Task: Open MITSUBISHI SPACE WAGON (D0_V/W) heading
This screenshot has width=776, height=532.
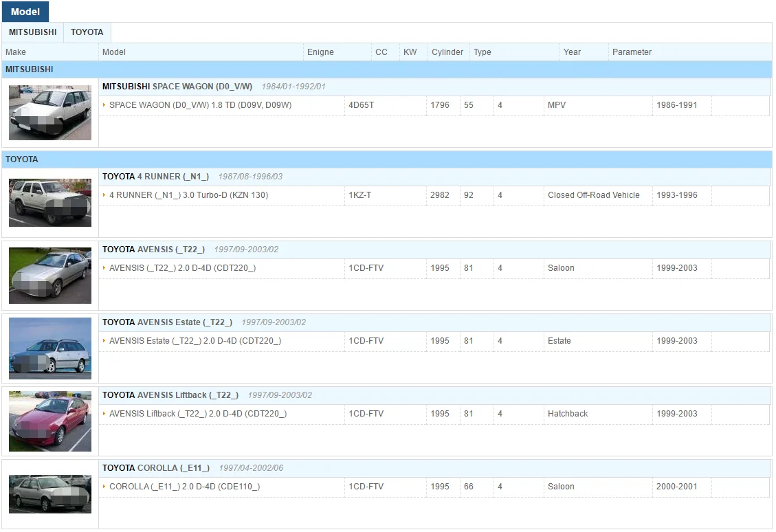Action: [x=177, y=87]
